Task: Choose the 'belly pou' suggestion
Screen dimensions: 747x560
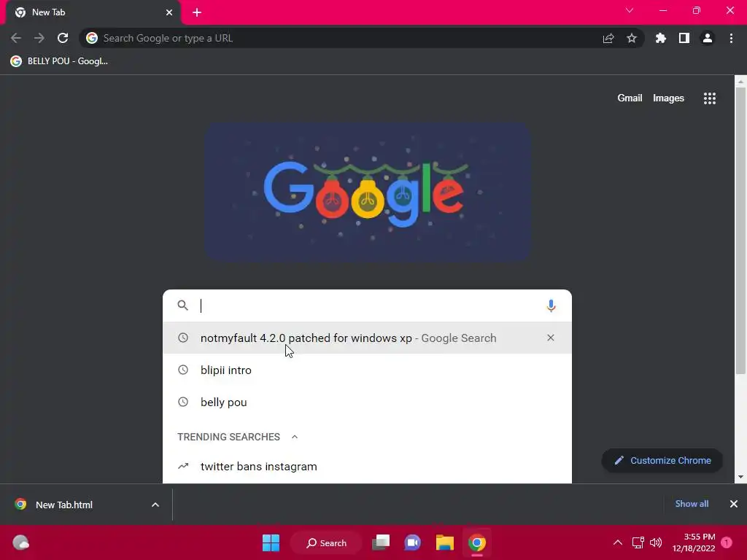Action: [x=367, y=402]
